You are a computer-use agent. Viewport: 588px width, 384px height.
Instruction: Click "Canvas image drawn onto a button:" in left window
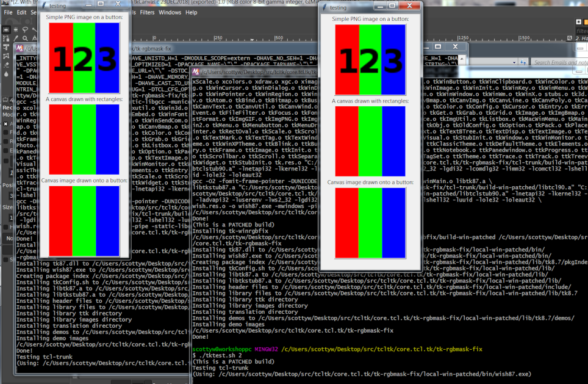84,181
